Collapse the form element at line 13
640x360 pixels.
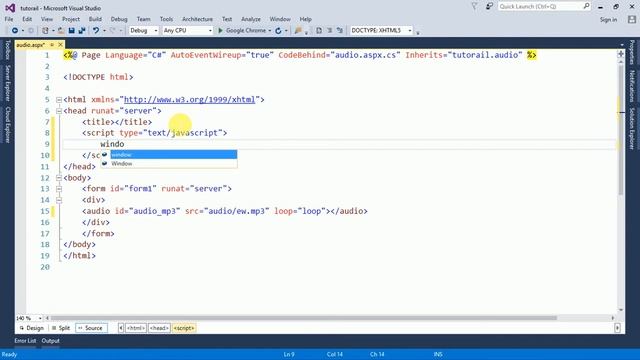click(x=59, y=189)
